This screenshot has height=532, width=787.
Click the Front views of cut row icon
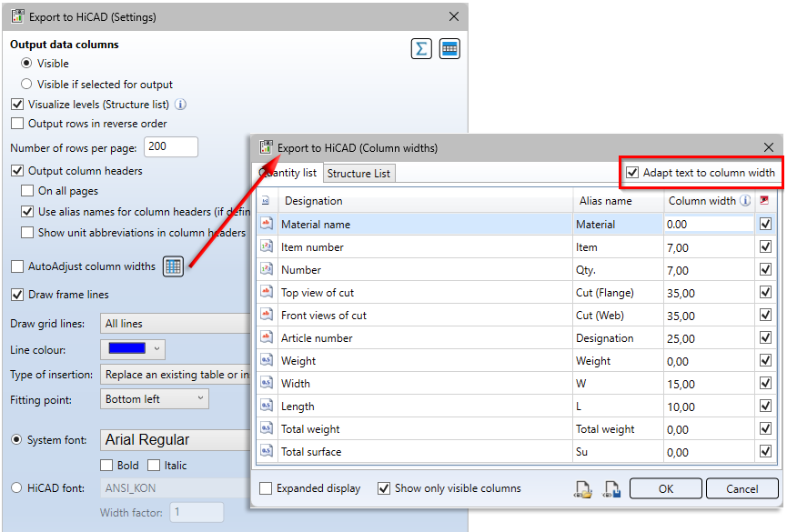267,315
